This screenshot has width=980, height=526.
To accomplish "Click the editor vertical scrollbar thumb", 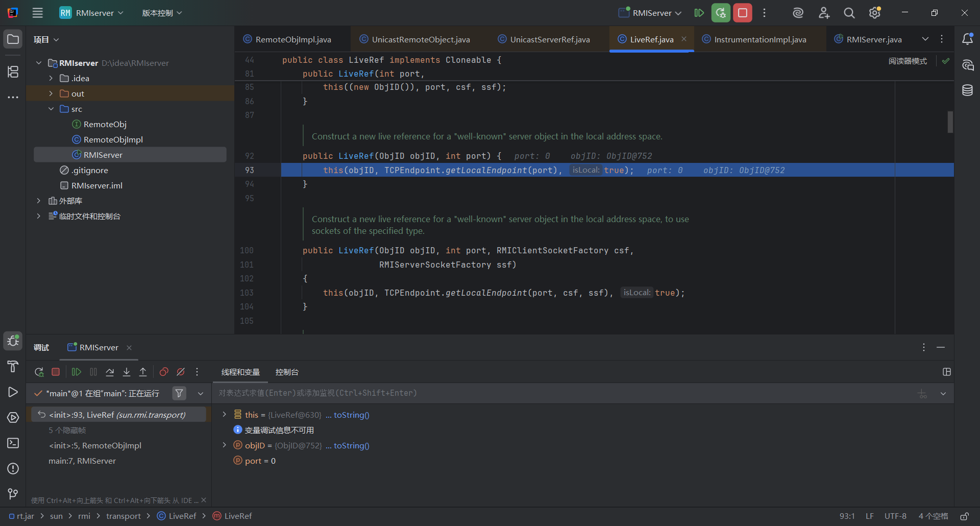I will coord(950,122).
